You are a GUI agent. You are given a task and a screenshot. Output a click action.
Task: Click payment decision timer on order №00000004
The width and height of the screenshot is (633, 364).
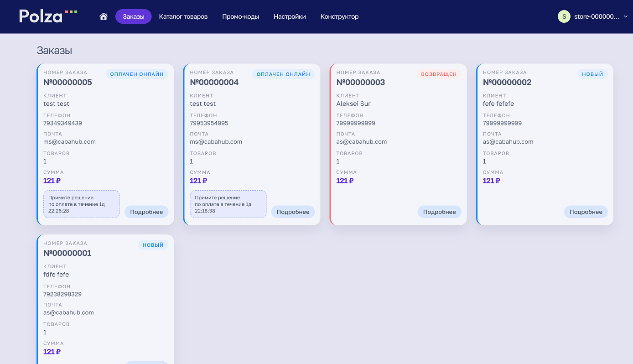(x=228, y=204)
